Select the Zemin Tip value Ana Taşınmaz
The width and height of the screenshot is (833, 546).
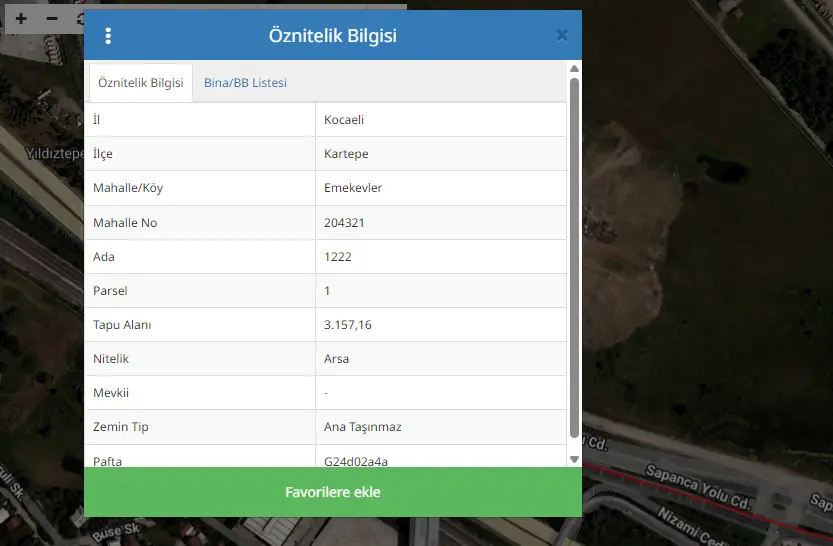pyautogui.click(x=363, y=426)
